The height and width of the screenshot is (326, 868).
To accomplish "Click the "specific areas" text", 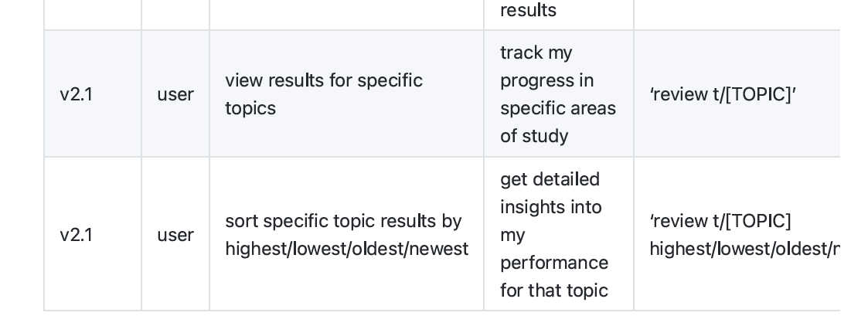I will coord(557,108).
